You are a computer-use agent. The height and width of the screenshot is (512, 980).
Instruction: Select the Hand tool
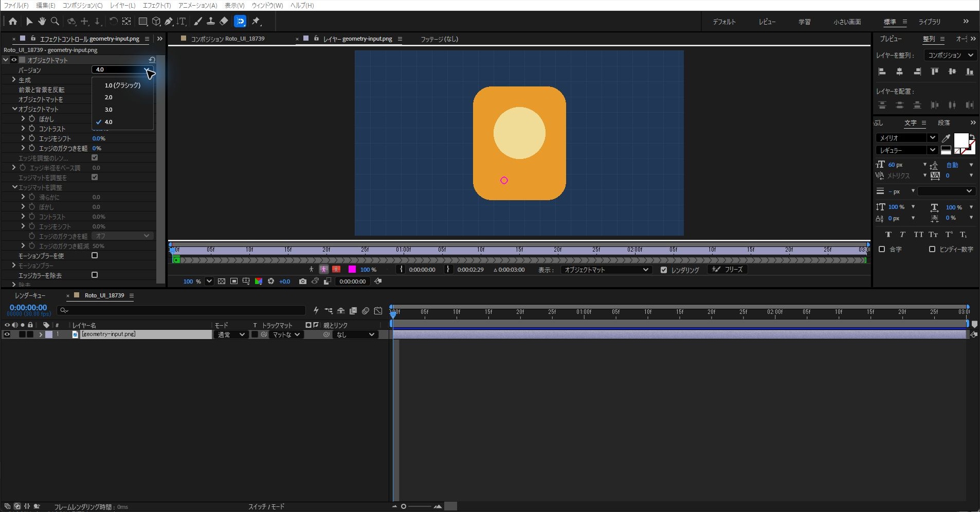pyautogui.click(x=42, y=22)
